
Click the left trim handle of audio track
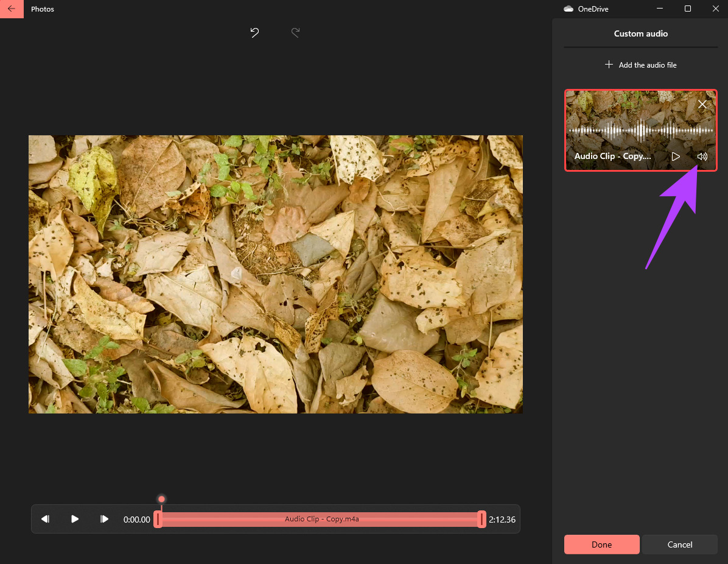tap(158, 520)
